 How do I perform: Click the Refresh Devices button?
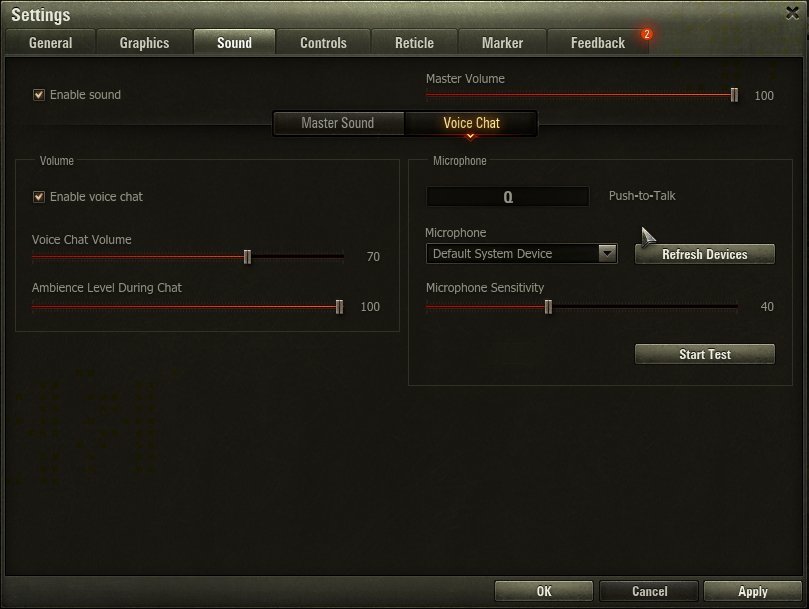tap(705, 254)
